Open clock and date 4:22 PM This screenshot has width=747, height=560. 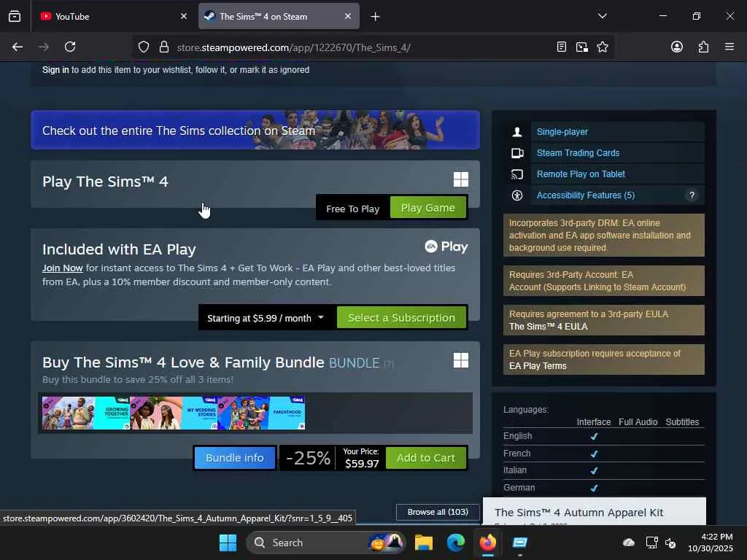point(710,542)
